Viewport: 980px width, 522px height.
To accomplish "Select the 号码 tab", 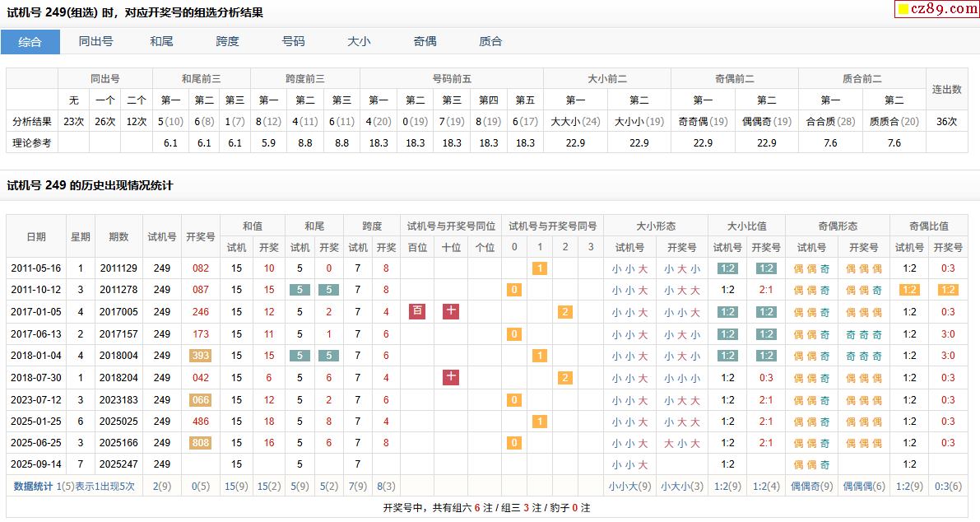I will 293,42.
